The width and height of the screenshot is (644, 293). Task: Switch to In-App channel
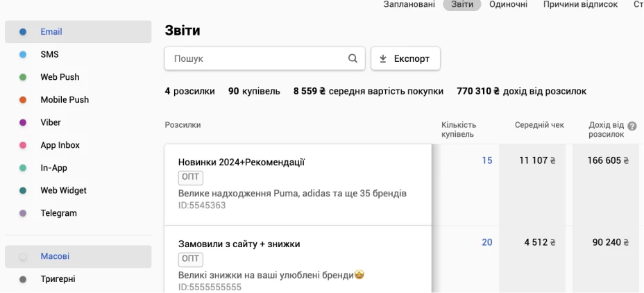[x=53, y=168]
